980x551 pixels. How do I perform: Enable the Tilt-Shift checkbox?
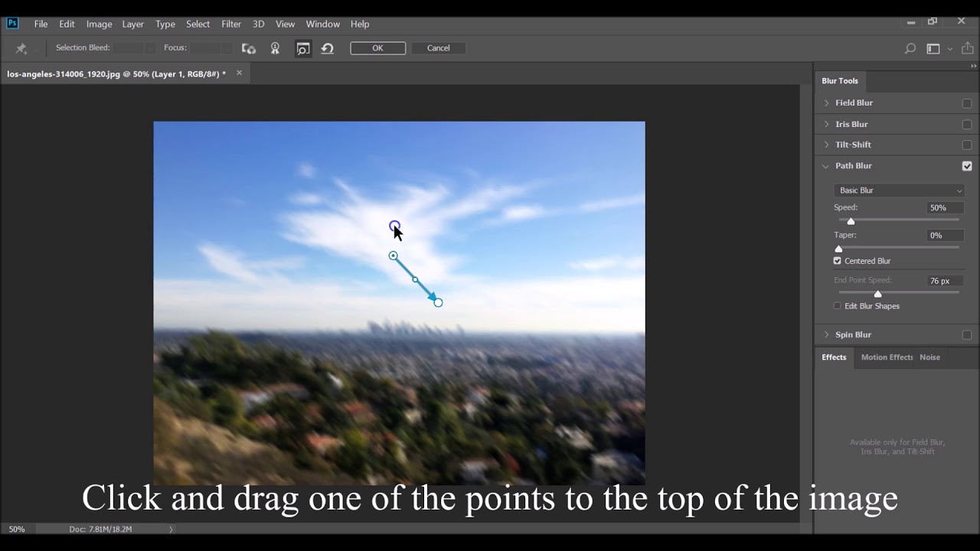[x=967, y=145]
